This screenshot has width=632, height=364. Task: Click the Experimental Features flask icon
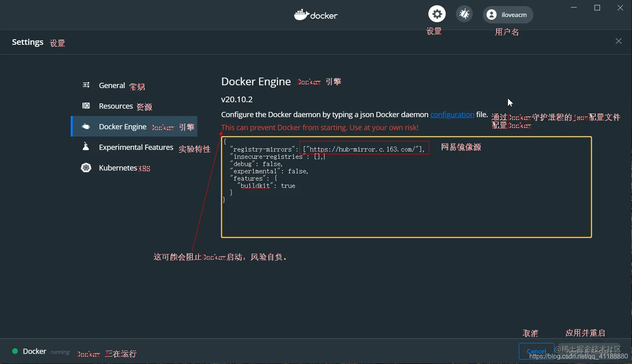(x=86, y=147)
